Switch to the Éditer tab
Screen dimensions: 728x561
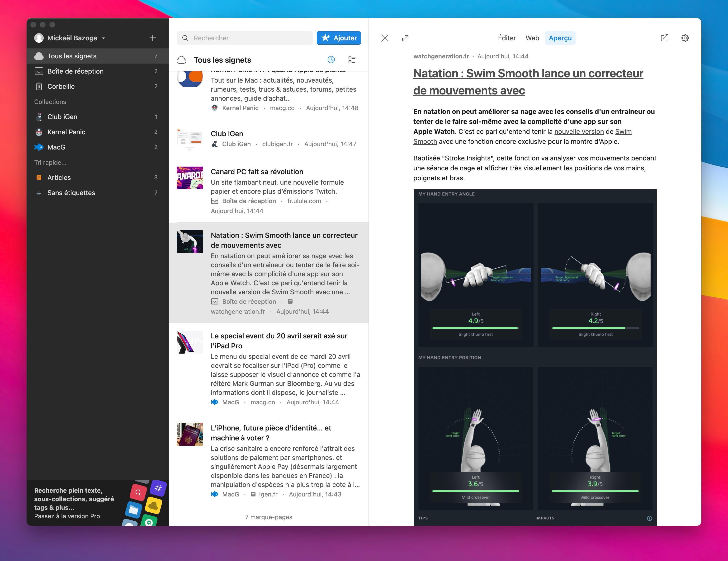507,38
